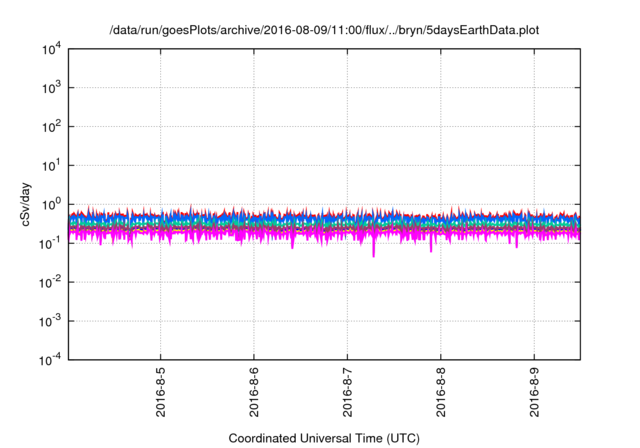Click the 10^4 y-axis tick label
640x448 pixels.
pyautogui.click(x=51, y=49)
